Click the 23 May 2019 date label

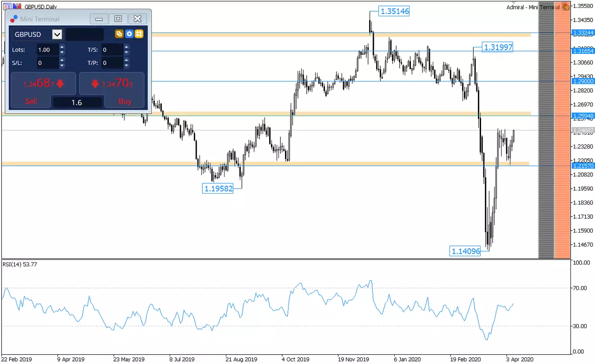(x=129, y=359)
